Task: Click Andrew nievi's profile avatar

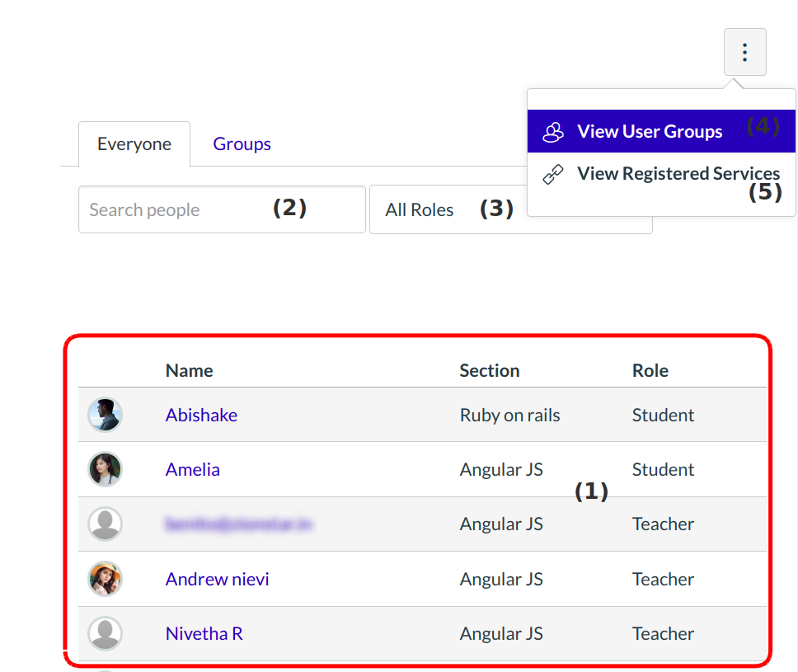Action: (106, 579)
